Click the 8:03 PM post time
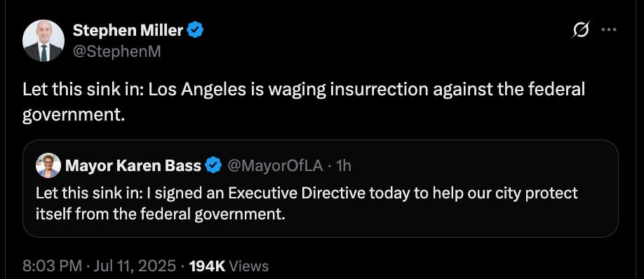 coord(52,266)
